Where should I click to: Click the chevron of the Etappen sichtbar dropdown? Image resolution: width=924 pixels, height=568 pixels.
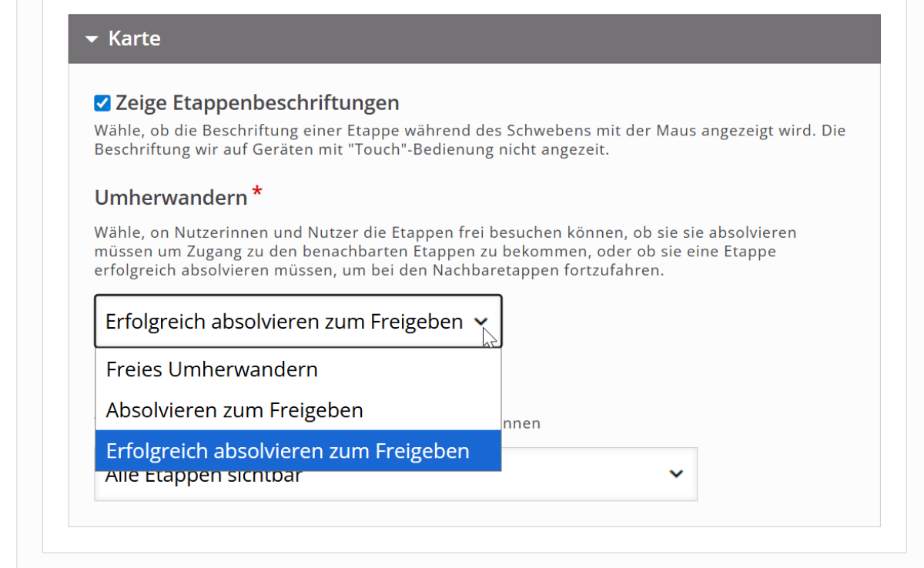coord(676,474)
